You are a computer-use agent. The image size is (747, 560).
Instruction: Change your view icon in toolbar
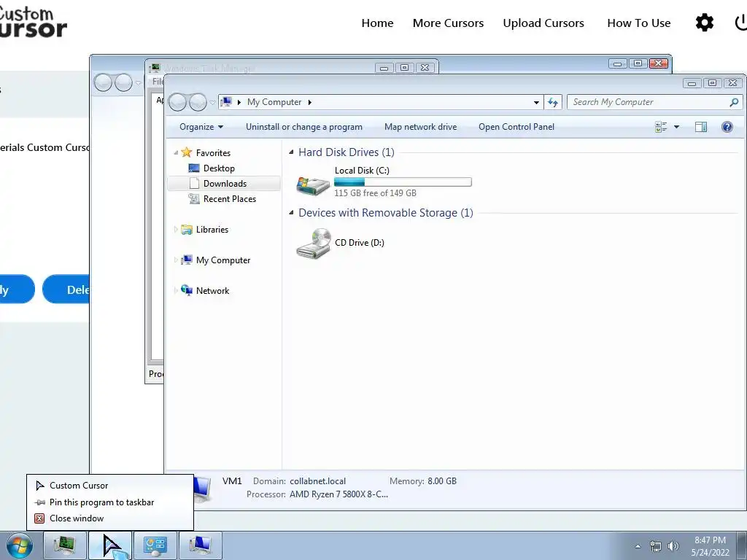[661, 127]
